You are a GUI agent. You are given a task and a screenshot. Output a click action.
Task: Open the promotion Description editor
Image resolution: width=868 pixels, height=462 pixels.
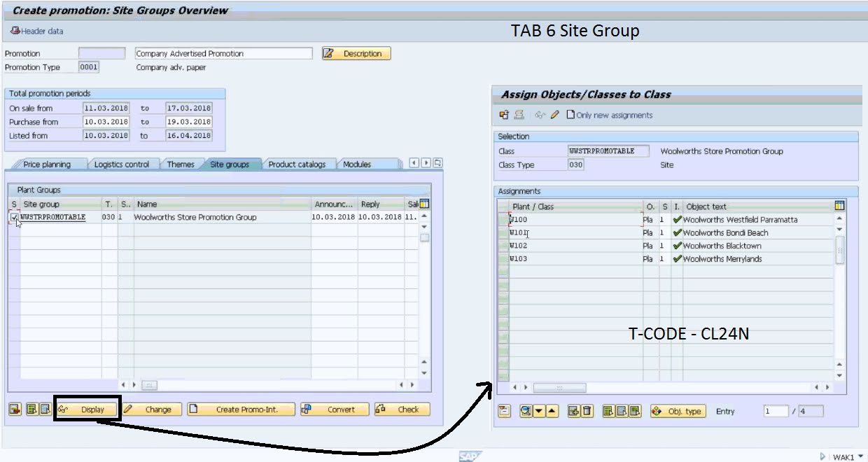point(356,53)
